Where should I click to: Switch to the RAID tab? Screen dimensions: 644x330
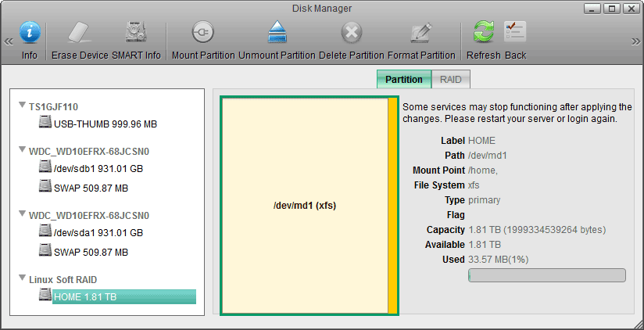pos(450,79)
